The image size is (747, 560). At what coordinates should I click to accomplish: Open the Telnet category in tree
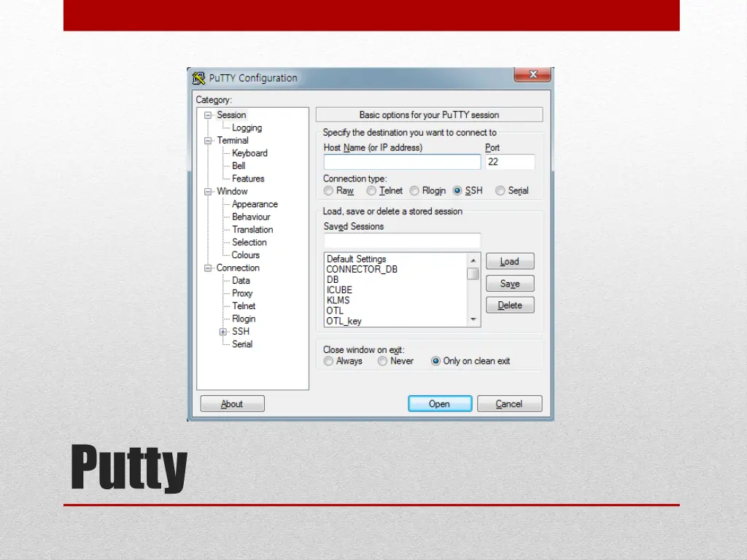coord(244,306)
